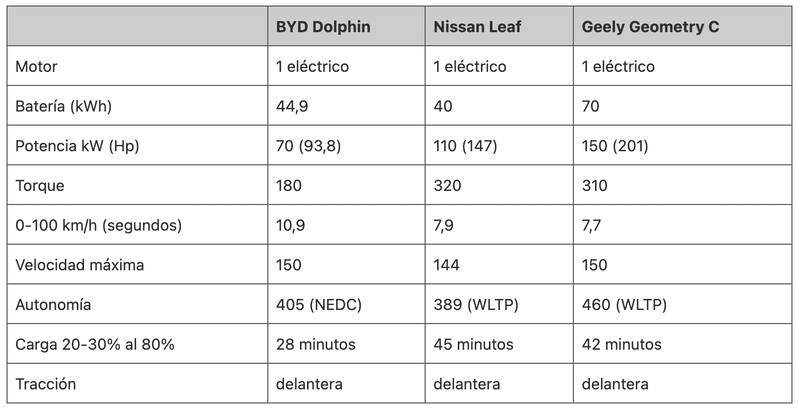Click the Torque row label
This screenshot has height=410, width=800.
tap(41, 186)
